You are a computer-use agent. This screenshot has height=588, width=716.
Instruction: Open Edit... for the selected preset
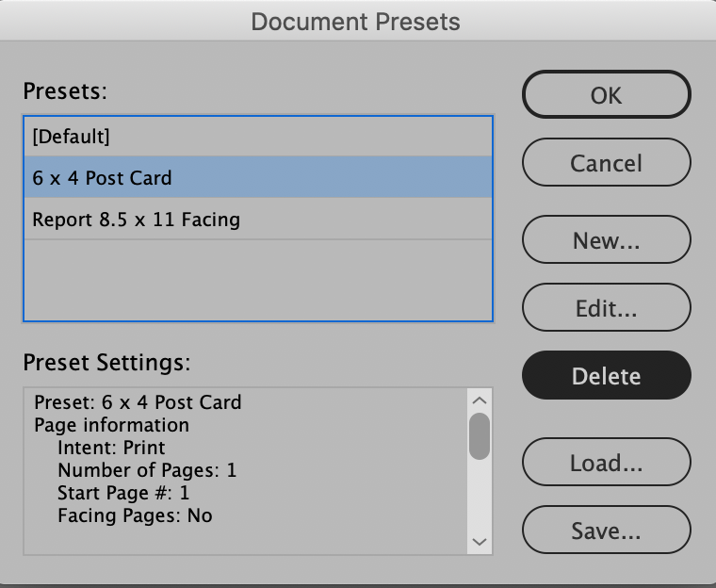pyautogui.click(x=606, y=308)
